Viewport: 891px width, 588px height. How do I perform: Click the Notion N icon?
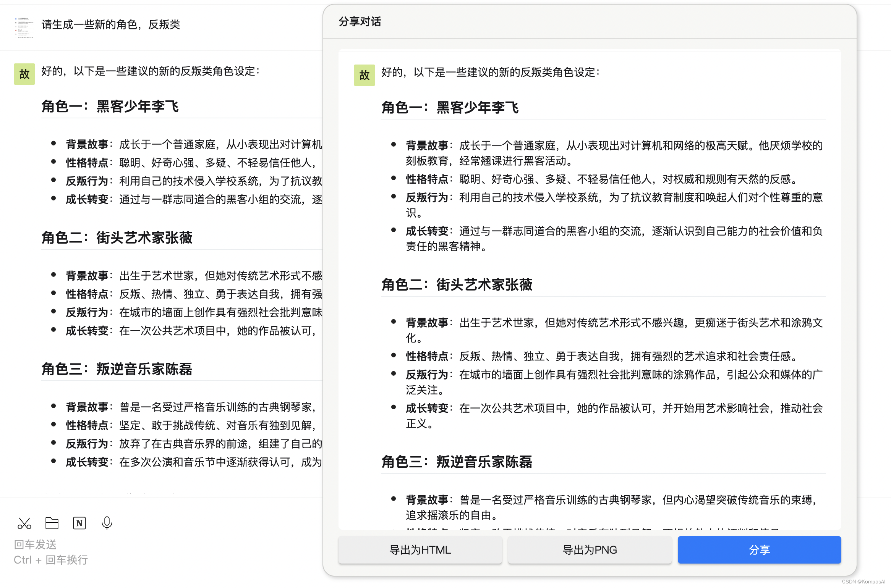pos(79,523)
